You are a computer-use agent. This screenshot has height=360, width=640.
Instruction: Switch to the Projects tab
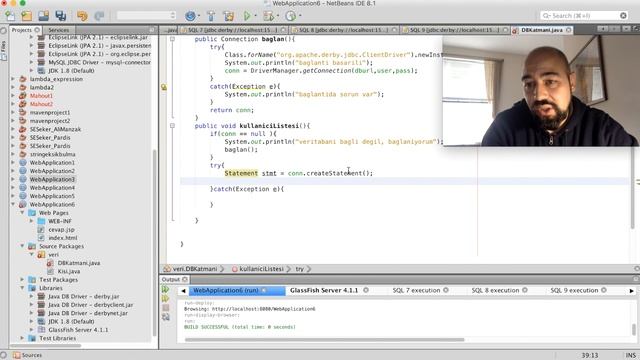point(21,30)
